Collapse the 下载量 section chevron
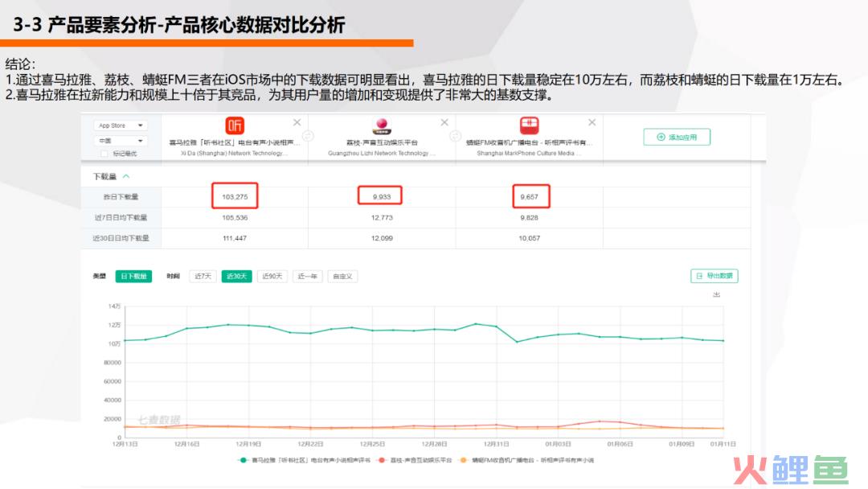 pyautogui.click(x=126, y=176)
